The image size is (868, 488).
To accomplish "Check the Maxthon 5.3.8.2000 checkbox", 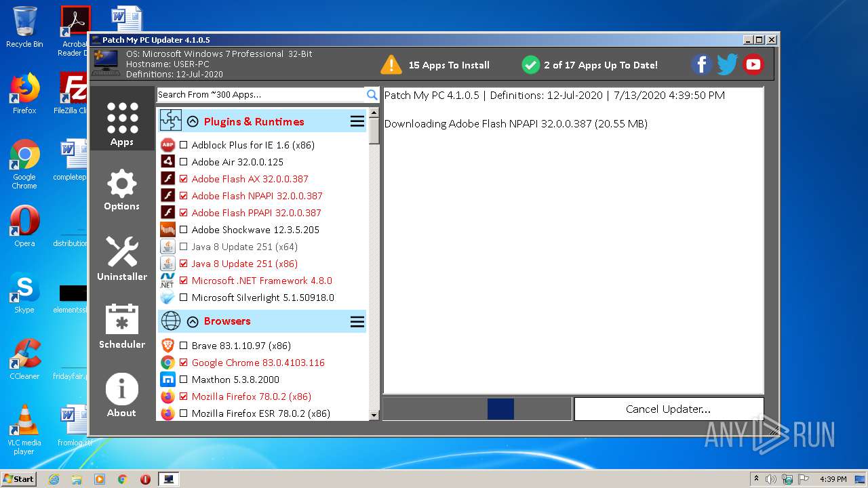I will point(184,380).
